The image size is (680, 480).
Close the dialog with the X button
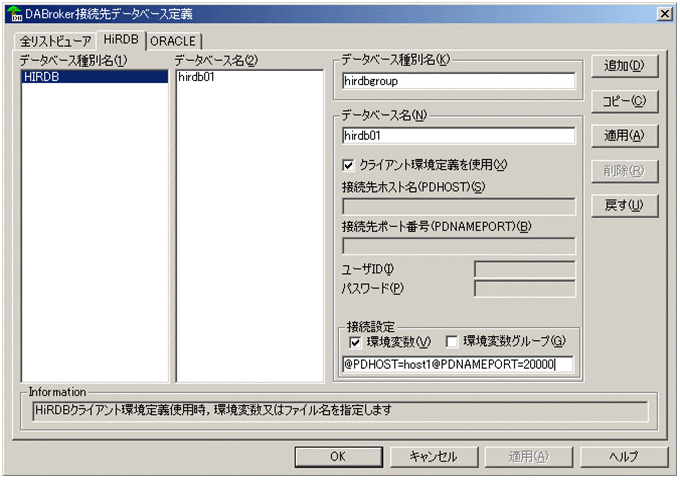(x=664, y=14)
